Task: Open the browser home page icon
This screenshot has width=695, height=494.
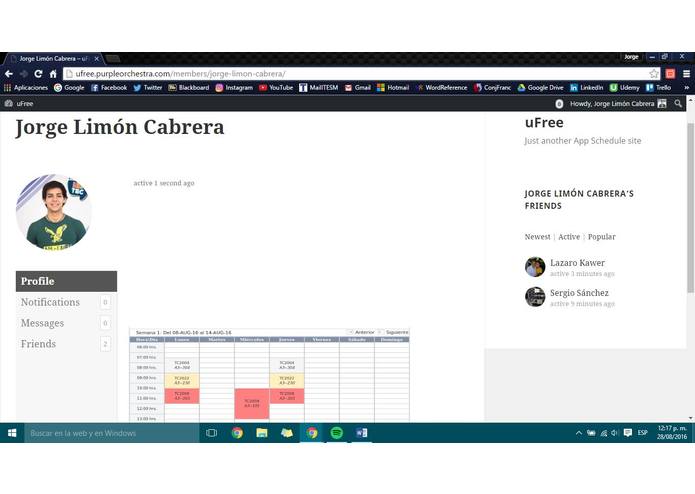Action: pos(53,74)
